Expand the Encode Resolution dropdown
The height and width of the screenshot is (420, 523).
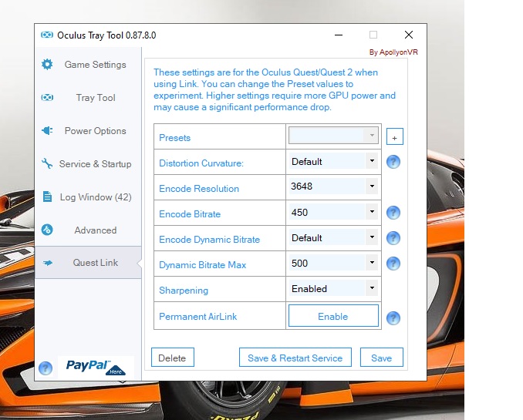point(372,186)
